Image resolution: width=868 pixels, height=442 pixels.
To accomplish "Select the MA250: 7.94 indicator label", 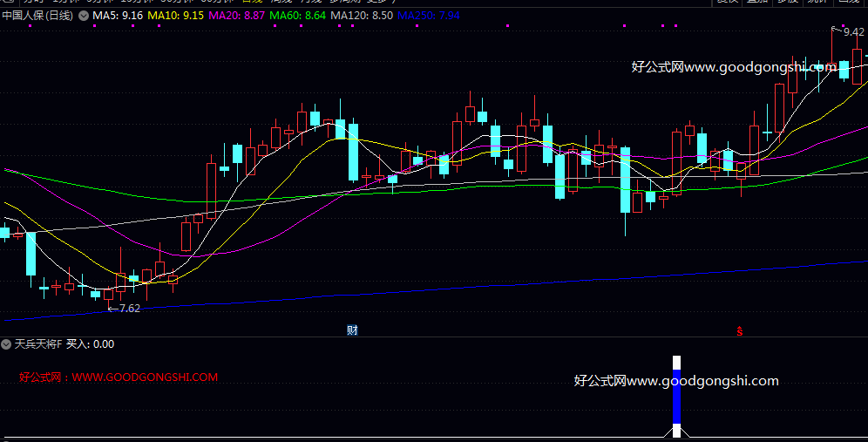I will pos(429,16).
